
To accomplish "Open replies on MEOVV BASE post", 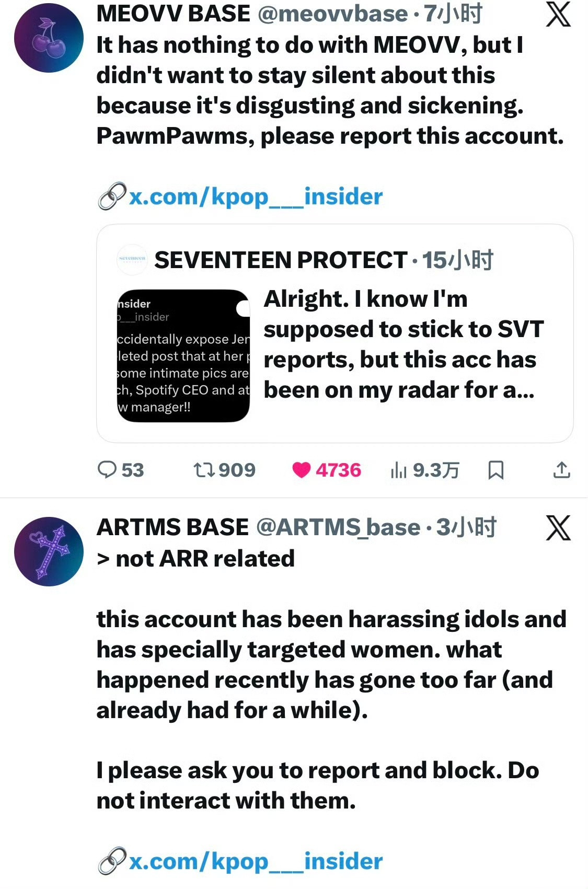I will click(x=121, y=470).
